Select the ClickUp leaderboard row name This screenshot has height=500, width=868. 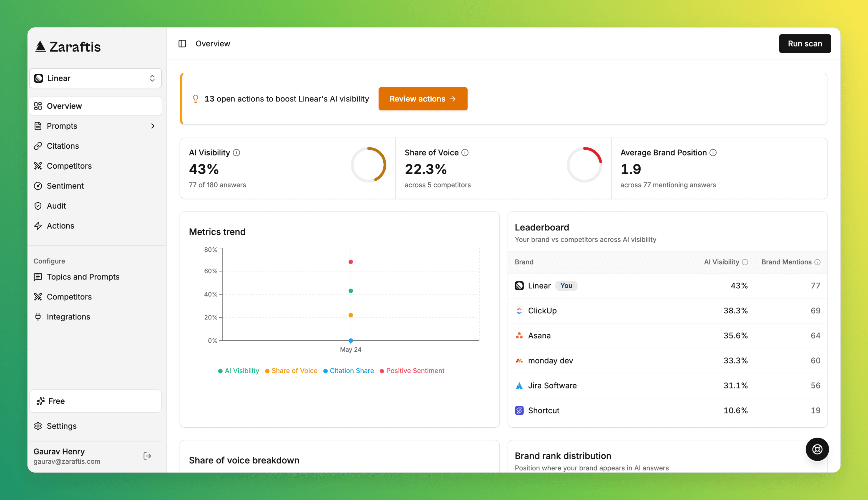click(542, 311)
